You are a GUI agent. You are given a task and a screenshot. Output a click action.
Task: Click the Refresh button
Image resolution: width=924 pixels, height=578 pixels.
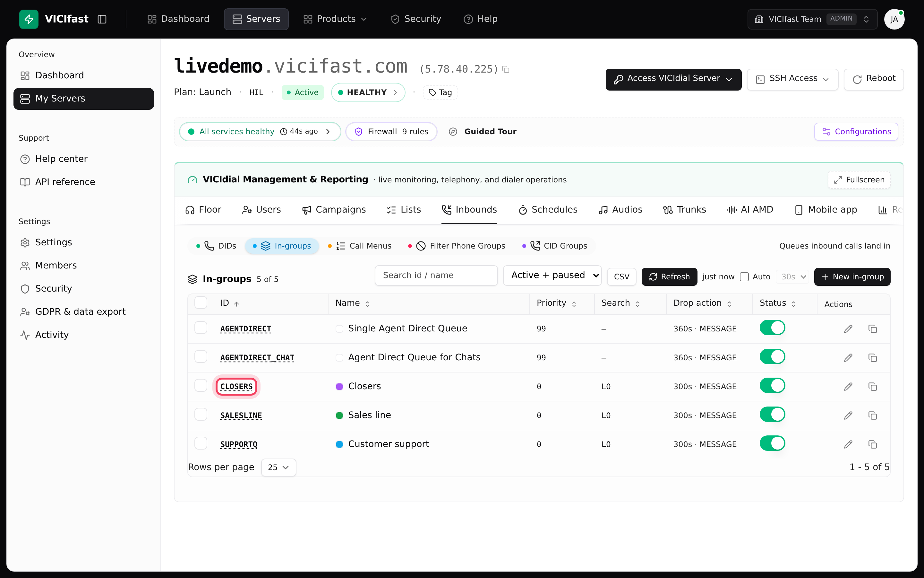(669, 277)
